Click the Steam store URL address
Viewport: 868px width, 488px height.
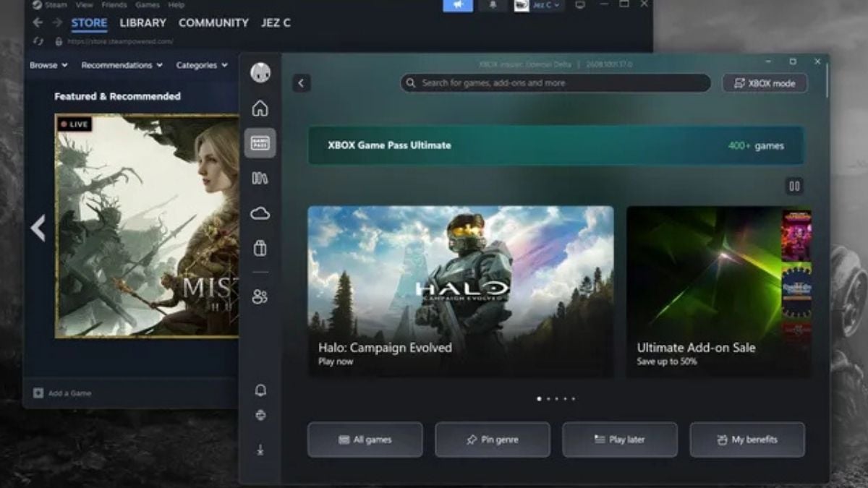(120, 41)
